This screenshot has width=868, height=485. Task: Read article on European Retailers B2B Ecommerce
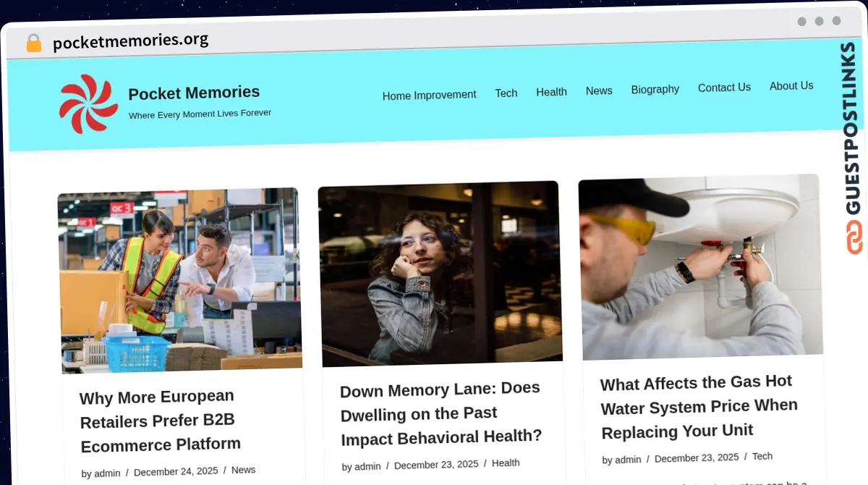click(161, 421)
